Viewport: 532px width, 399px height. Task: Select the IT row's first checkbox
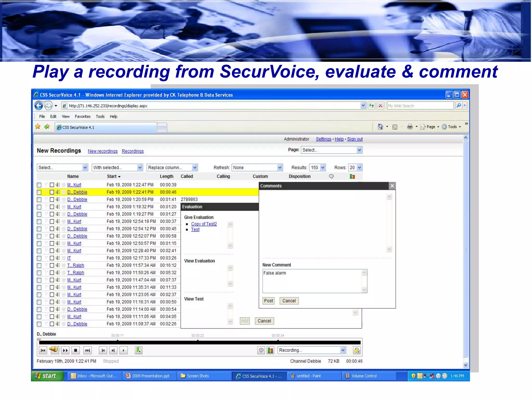[39, 258]
